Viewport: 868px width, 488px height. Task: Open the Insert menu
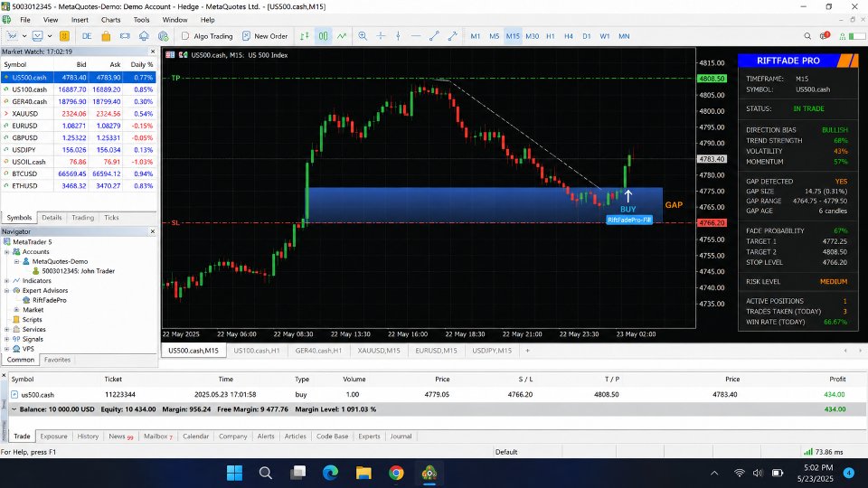80,20
